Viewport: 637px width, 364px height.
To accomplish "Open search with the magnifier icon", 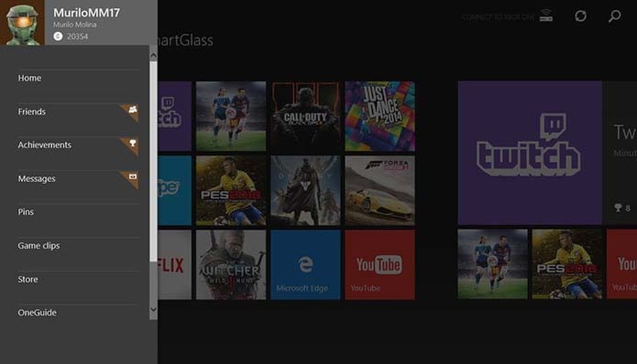I will [x=614, y=16].
